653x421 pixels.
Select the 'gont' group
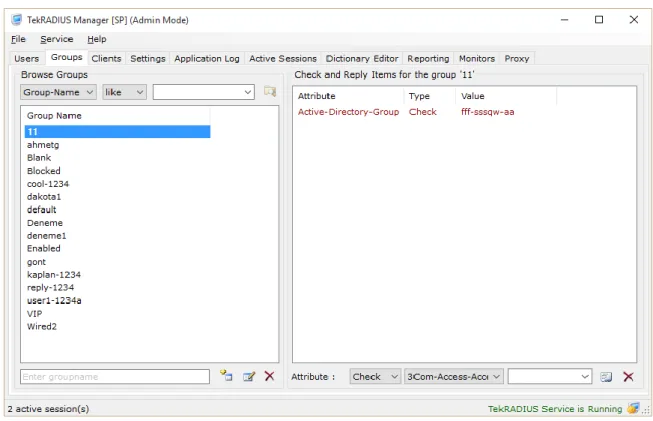117,262
